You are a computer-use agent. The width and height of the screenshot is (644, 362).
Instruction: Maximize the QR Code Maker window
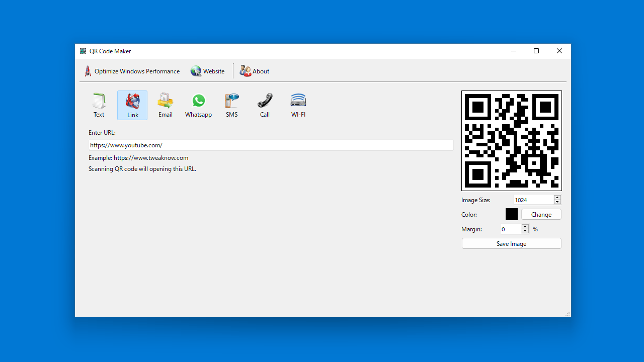(536, 51)
